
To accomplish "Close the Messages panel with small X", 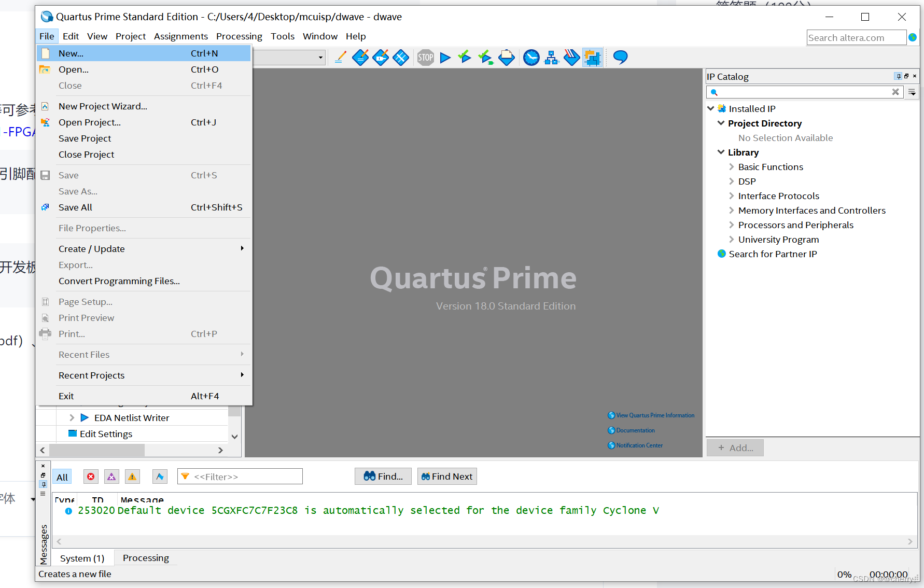I will [x=43, y=466].
